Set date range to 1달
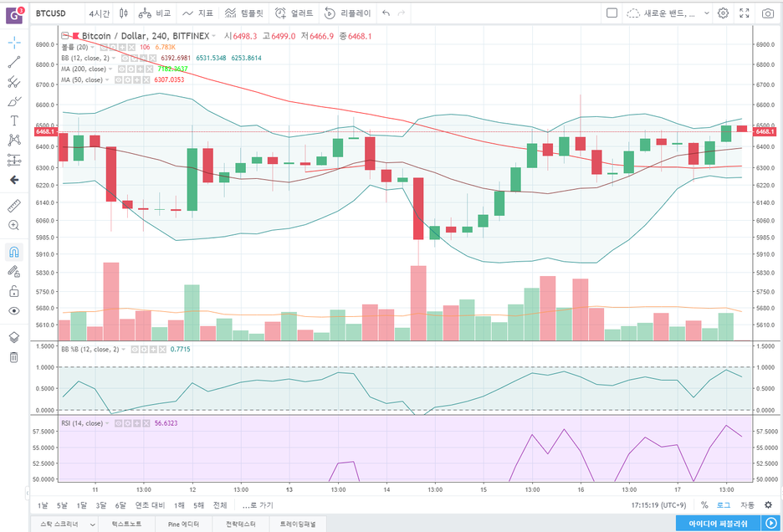The image size is (783, 532). tap(81, 505)
